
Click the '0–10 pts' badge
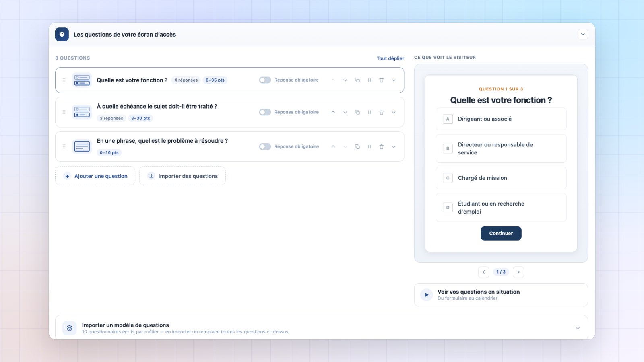tap(109, 152)
